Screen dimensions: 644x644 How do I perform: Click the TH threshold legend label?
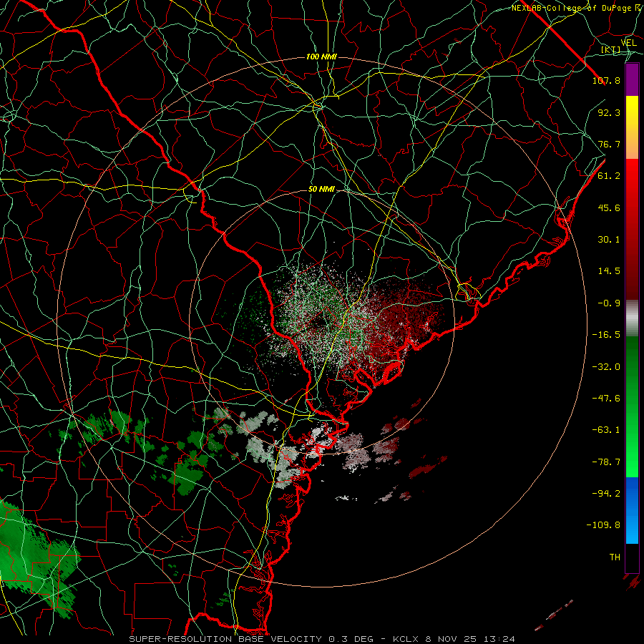click(x=615, y=557)
